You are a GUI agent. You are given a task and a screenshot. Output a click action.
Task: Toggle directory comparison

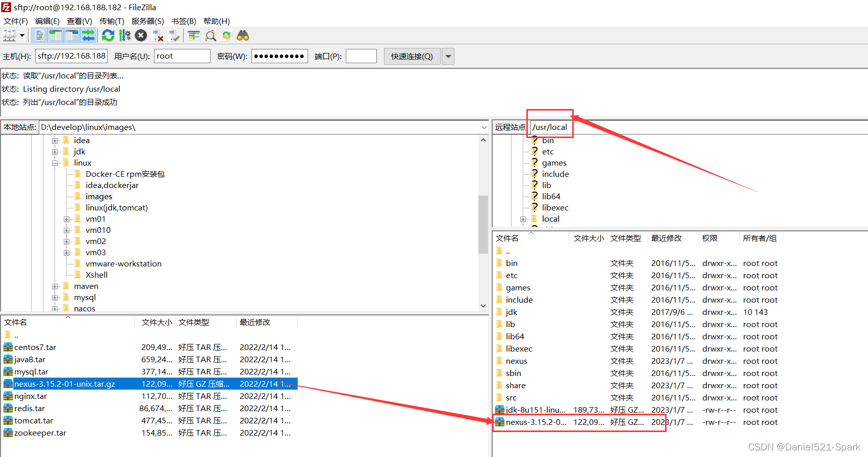pyautogui.click(x=211, y=36)
